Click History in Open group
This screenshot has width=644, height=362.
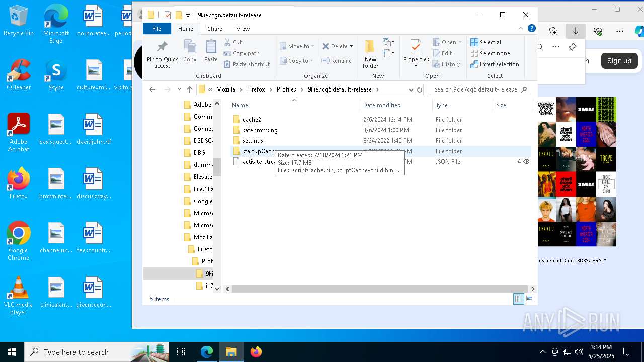tap(447, 64)
